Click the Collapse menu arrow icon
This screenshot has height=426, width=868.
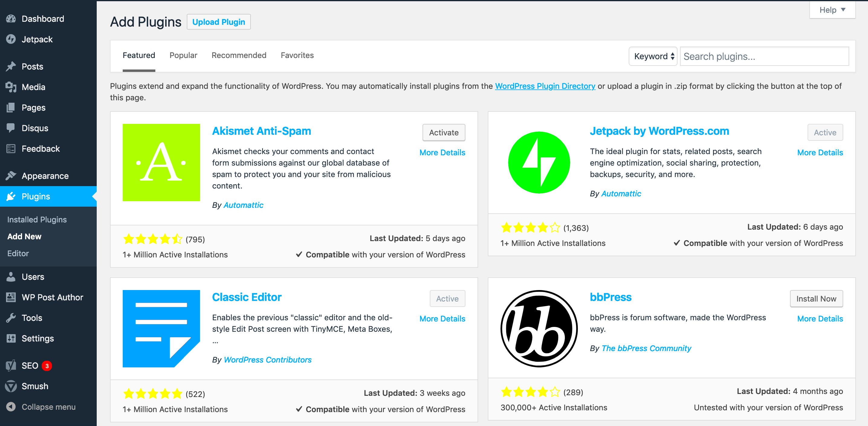click(11, 407)
